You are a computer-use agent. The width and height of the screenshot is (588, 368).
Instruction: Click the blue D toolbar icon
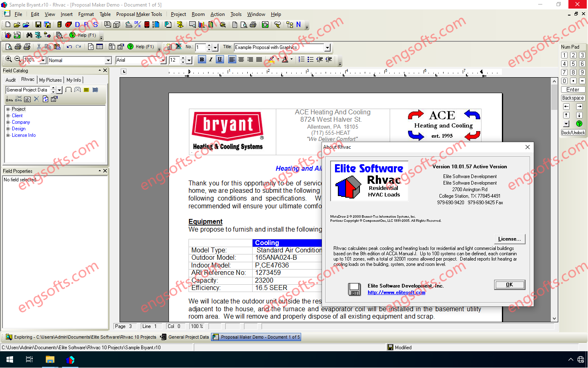tap(78, 25)
